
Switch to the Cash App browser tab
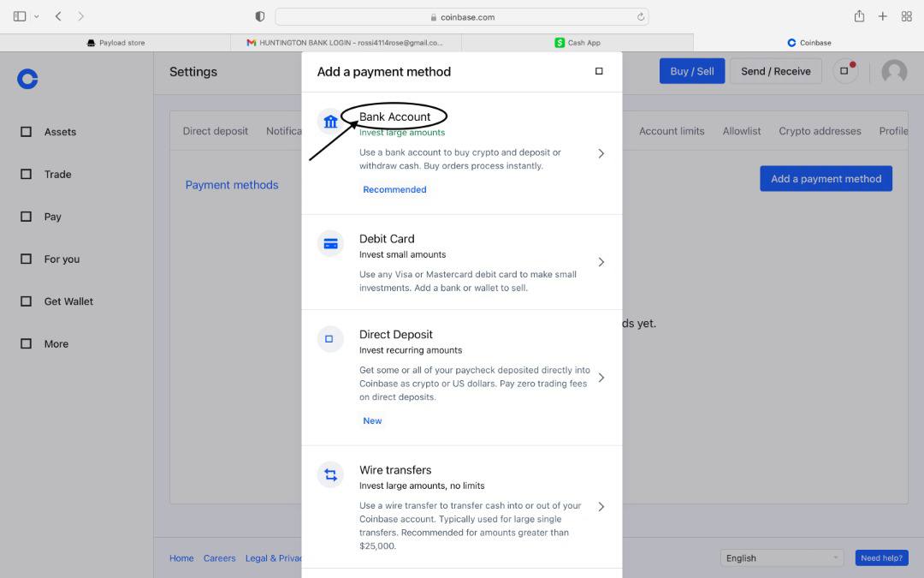pos(577,43)
